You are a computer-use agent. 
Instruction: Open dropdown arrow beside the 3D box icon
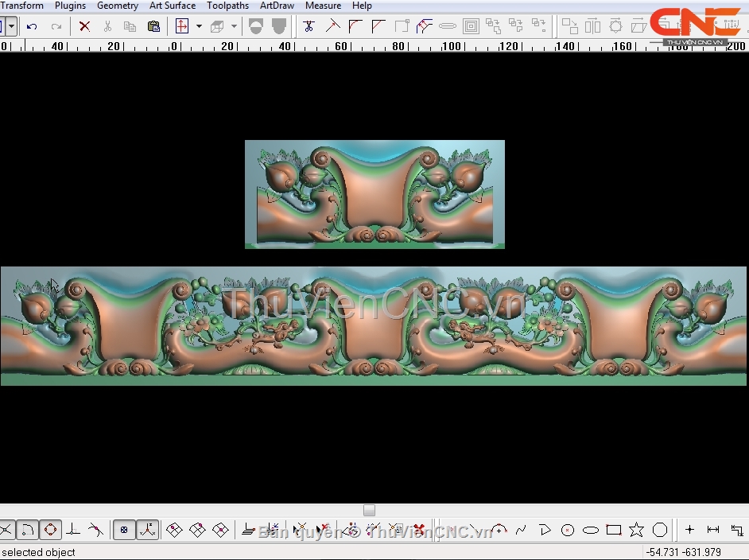234,26
